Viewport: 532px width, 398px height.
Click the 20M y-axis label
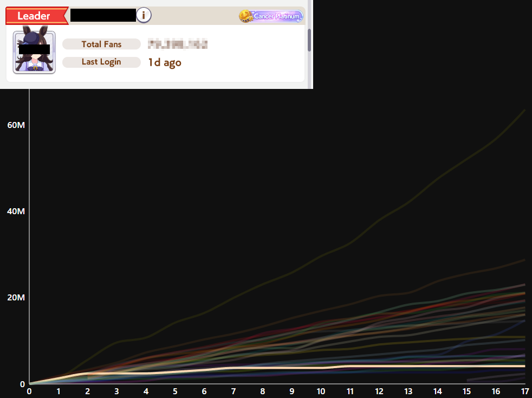pos(16,298)
